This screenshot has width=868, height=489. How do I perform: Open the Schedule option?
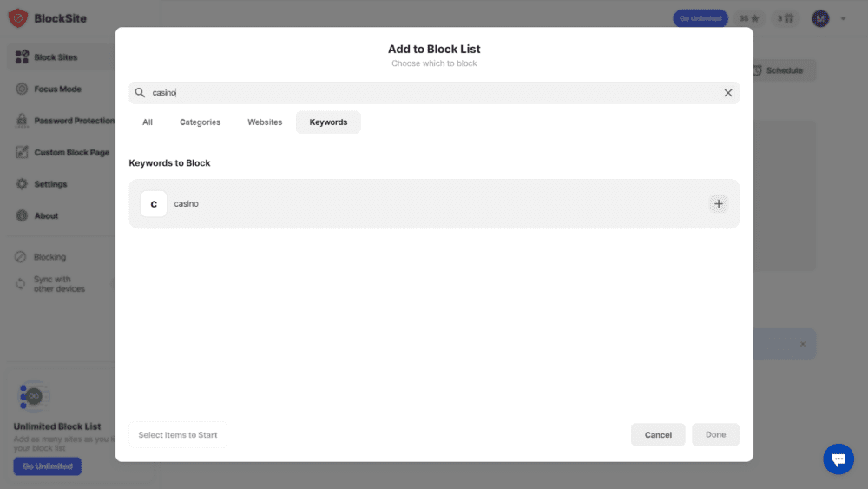click(783, 70)
